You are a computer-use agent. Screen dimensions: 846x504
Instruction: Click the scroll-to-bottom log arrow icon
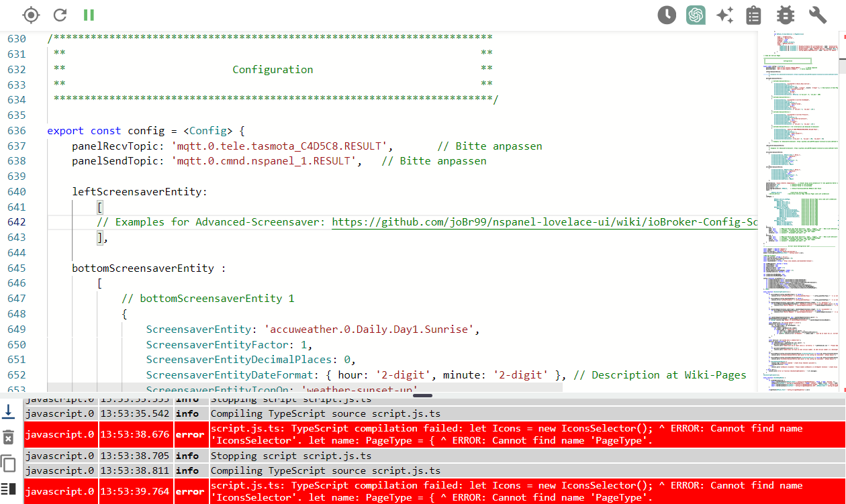[x=9, y=411]
